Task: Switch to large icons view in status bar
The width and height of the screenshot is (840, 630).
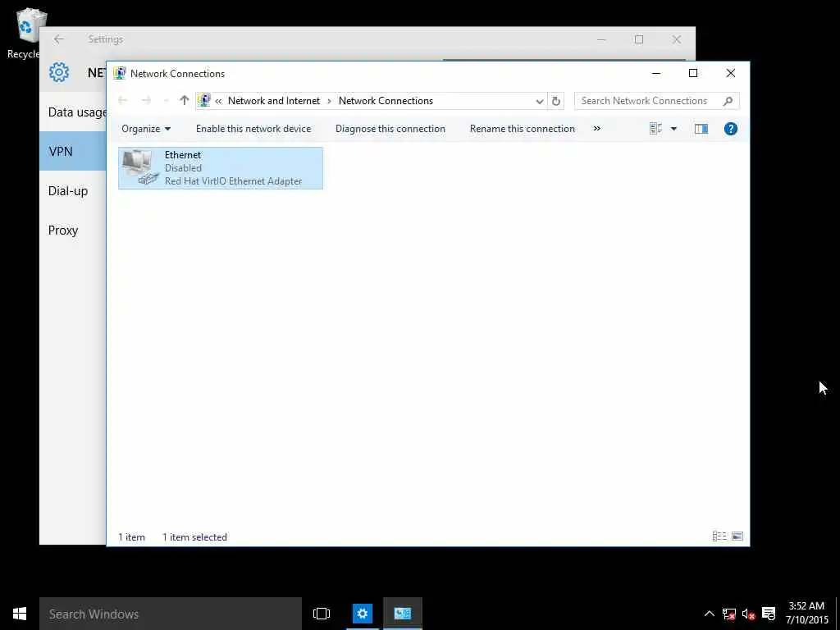Action: (x=737, y=536)
